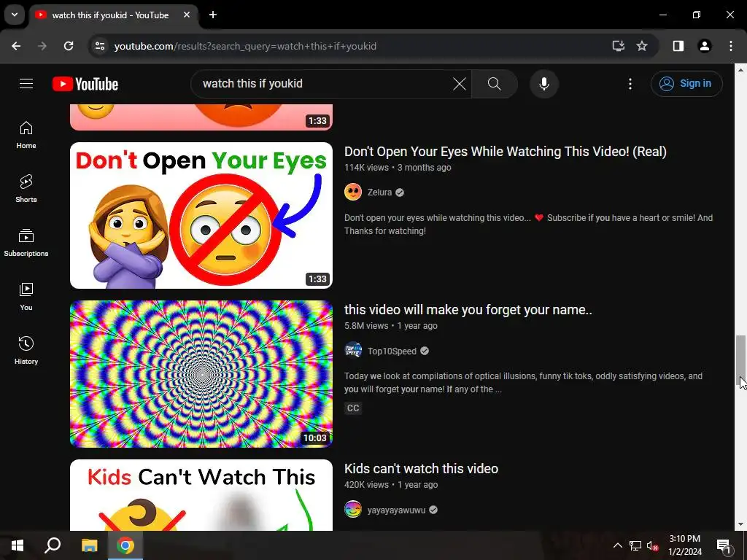Screen dimensions: 747x560
Task: Visit the Top10Speed channel name
Action: 392,351
